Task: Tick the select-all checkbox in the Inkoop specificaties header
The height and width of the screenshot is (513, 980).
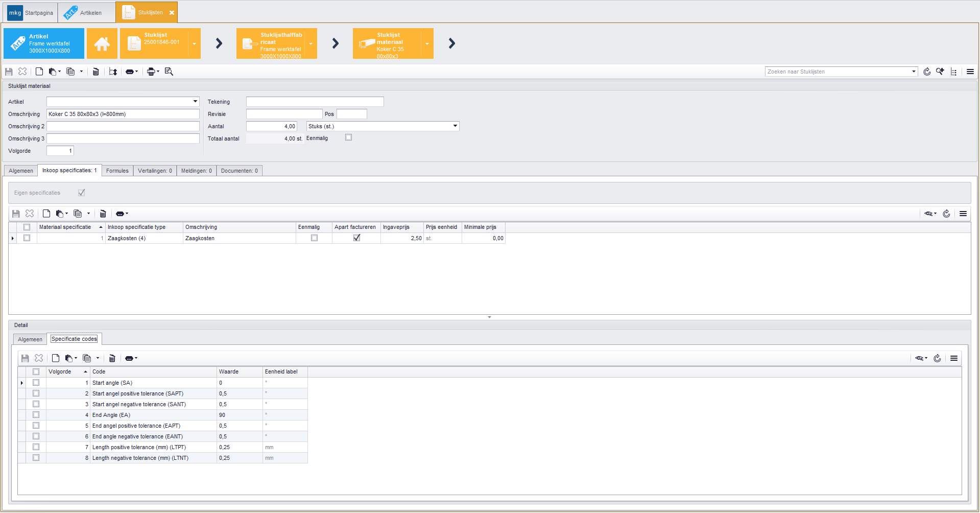Action: click(x=27, y=227)
